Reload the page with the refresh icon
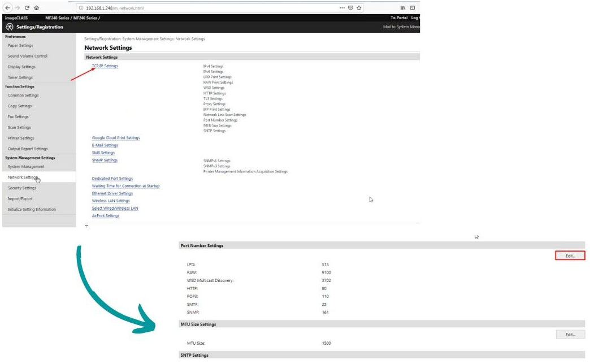 pos(26,8)
